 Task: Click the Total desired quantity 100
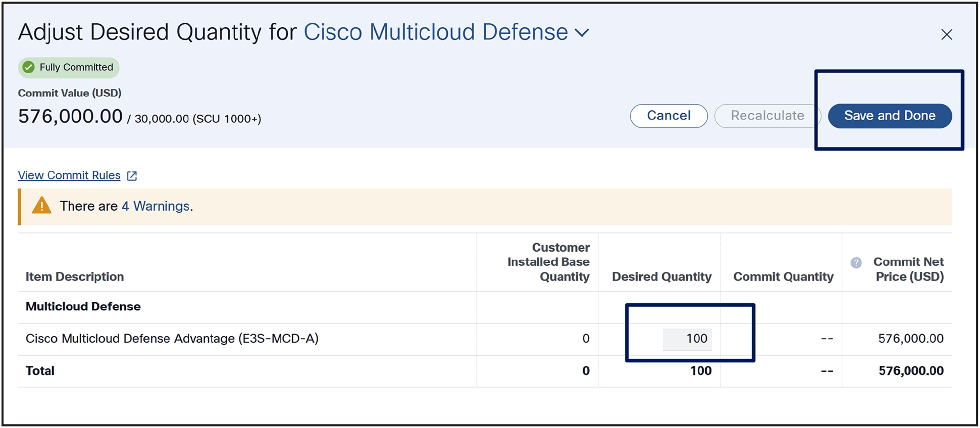[x=701, y=371]
